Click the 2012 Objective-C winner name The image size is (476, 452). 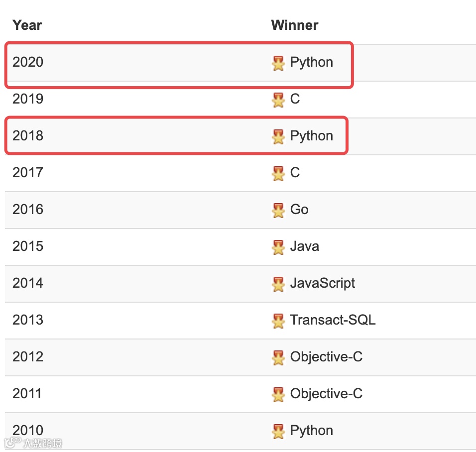[x=326, y=357]
